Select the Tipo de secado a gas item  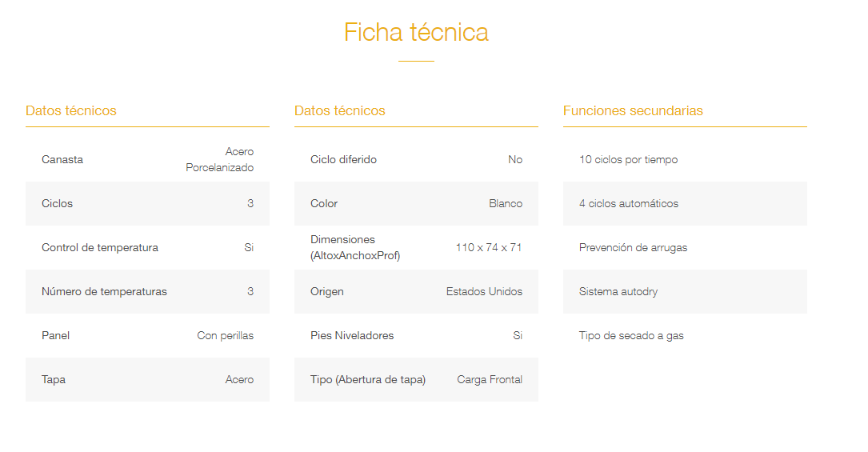coord(631,336)
